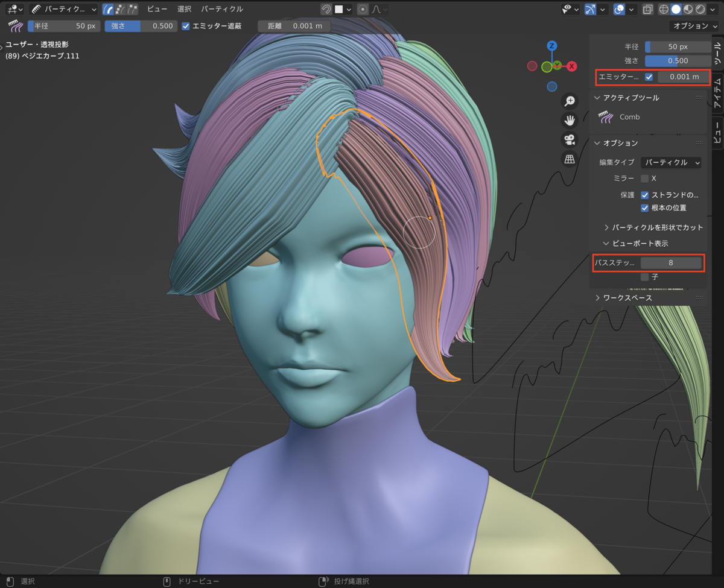The height and width of the screenshot is (588, 724).
Task: Toggle ストランドの... preserve checkbox
Action: [x=645, y=195]
